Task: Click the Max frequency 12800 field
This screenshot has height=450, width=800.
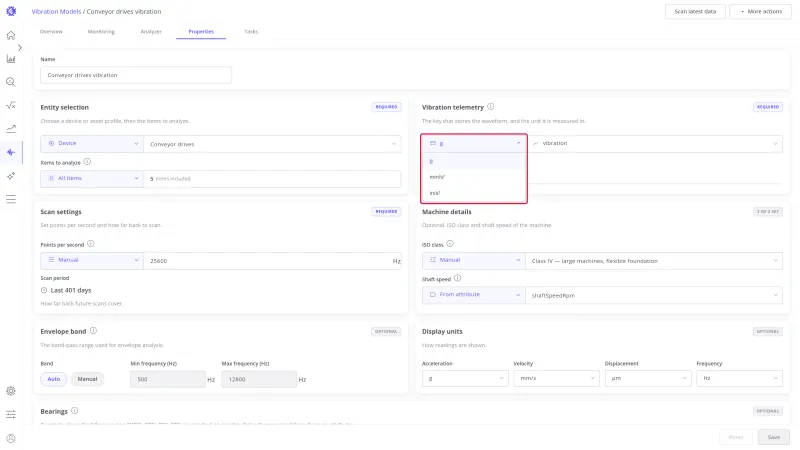Action: click(x=259, y=379)
